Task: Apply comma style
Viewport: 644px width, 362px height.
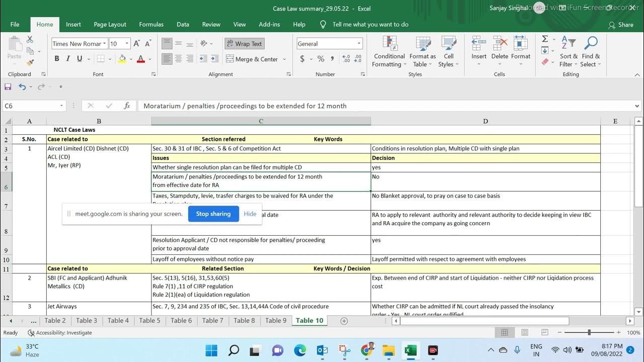Action: pos(333,59)
